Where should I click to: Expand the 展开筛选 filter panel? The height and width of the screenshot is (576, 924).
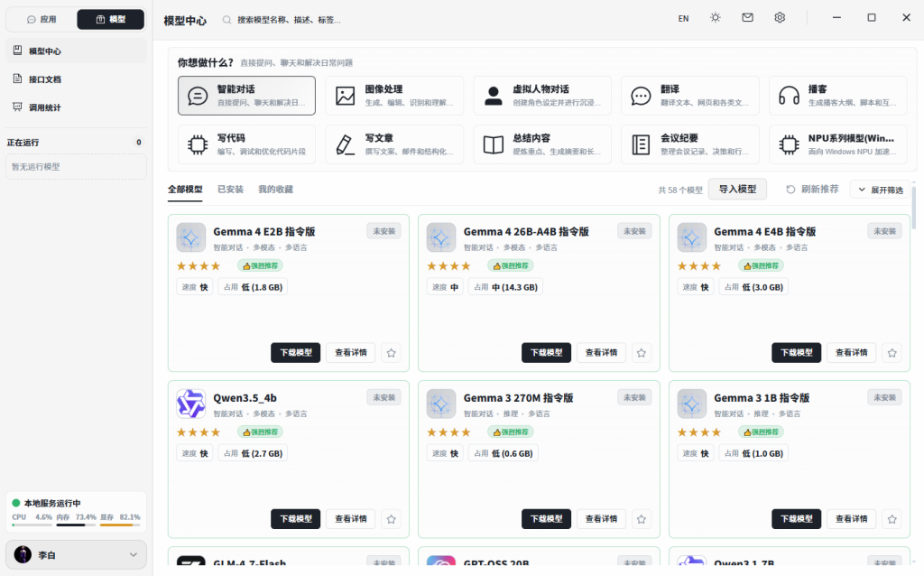coord(881,190)
